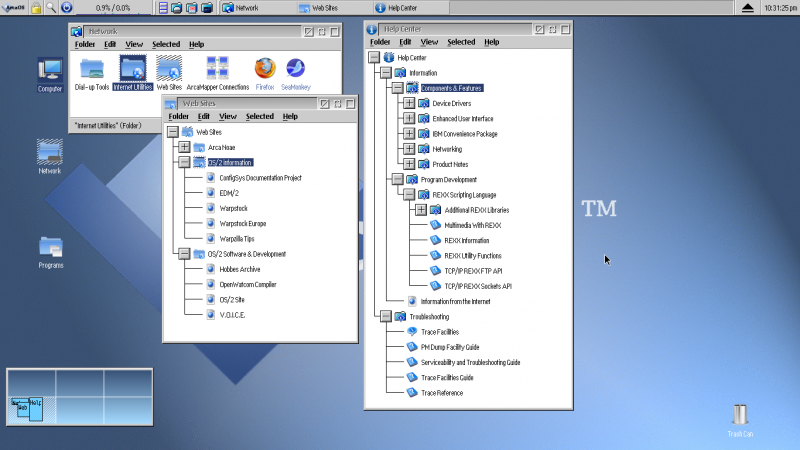This screenshot has height=450, width=800.
Task: Click the Network window title bar
Action: [192, 31]
